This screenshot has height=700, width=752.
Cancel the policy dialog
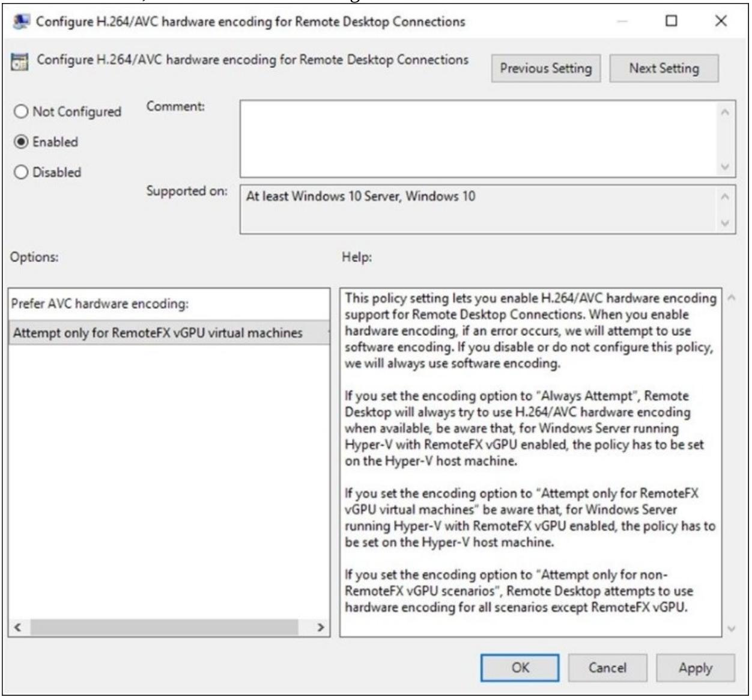point(607,668)
